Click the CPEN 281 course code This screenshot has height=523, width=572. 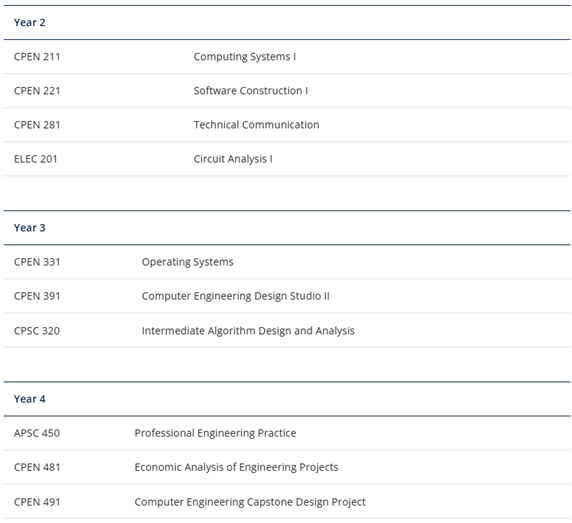[x=37, y=125]
